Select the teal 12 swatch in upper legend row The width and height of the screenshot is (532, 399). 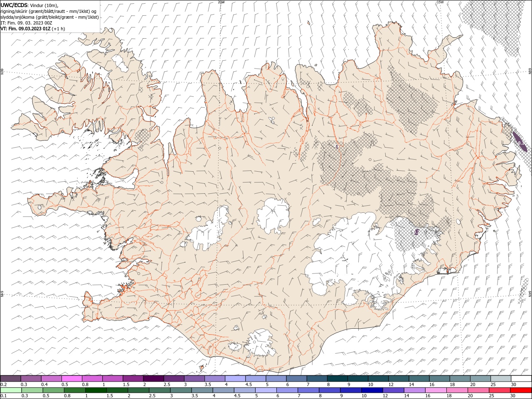pos(399,379)
